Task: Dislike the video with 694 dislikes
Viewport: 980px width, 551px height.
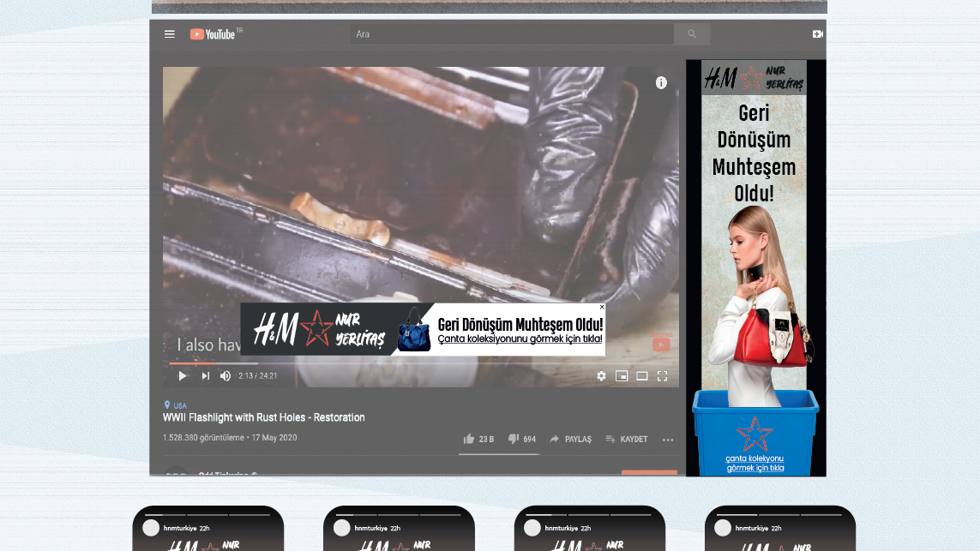Action: click(x=514, y=439)
